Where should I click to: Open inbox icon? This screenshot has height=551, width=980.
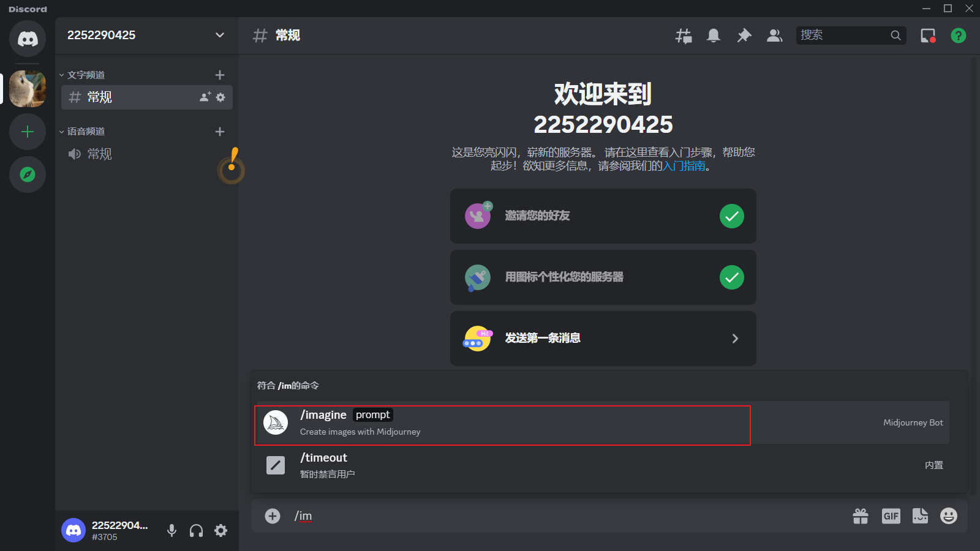(x=928, y=36)
